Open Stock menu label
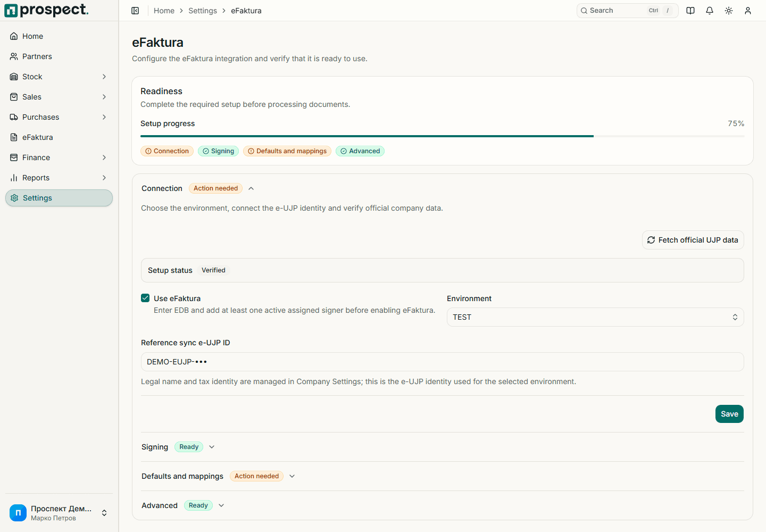The height and width of the screenshot is (532, 766). 32,77
